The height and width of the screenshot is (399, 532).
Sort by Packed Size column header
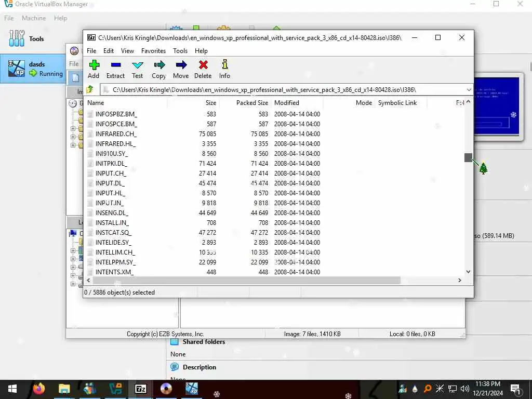click(x=252, y=103)
